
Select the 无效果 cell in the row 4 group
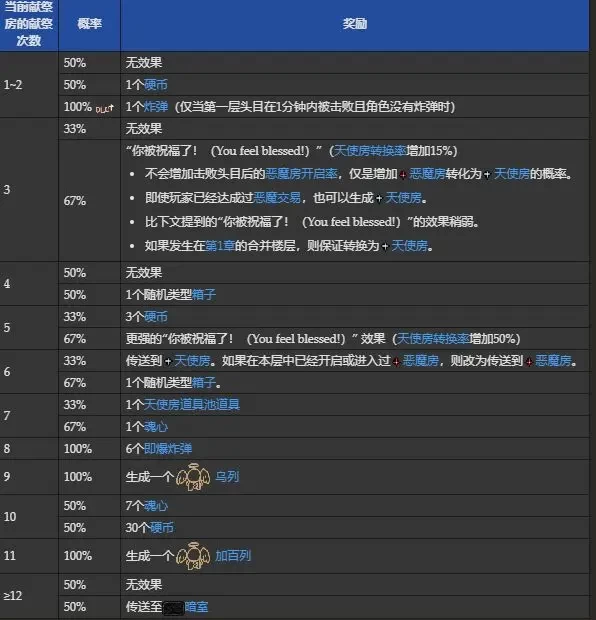pyautogui.click(x=355, y=272)
